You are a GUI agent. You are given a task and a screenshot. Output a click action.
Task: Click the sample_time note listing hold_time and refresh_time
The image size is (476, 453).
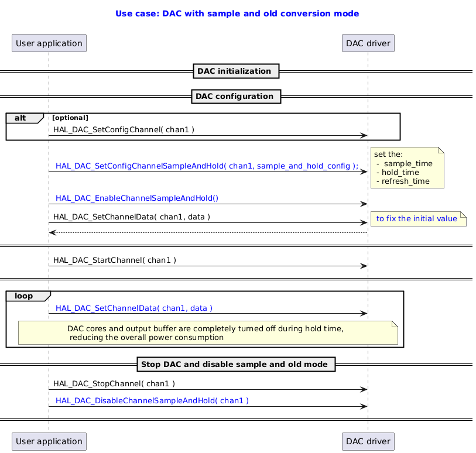pyautogui.click(x=407, y=167)
